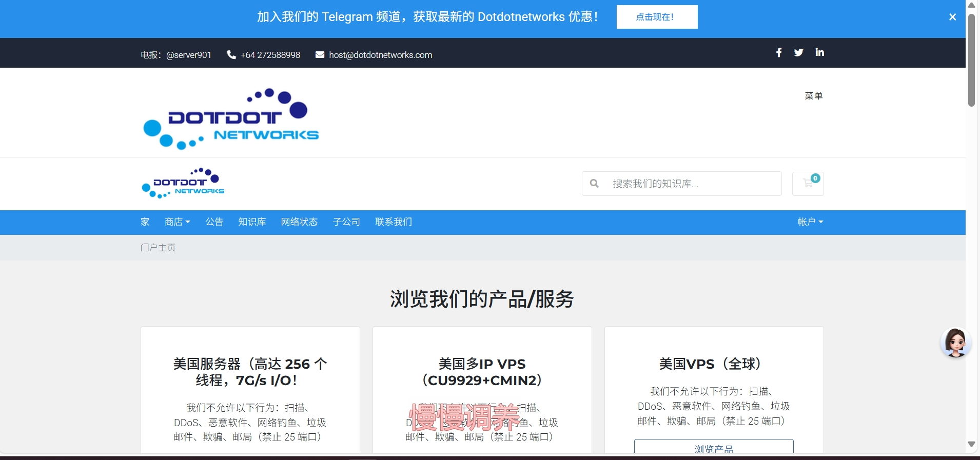
Task: Open the LinkedIn social icon
Action: 819,52
